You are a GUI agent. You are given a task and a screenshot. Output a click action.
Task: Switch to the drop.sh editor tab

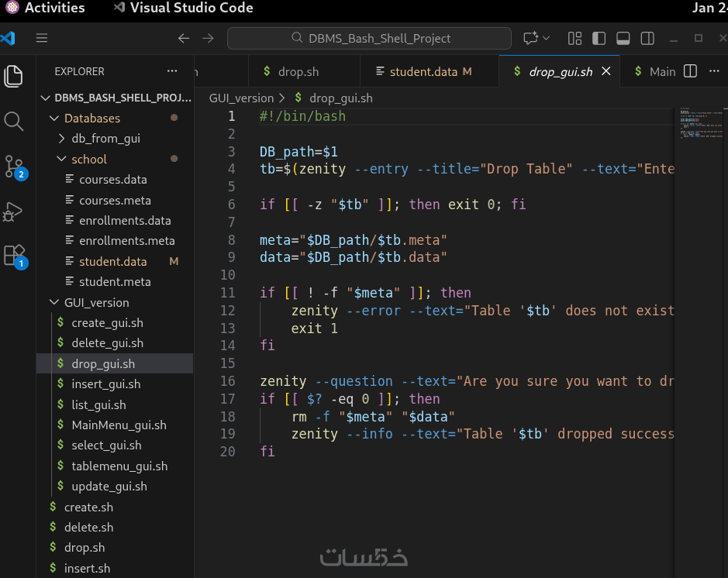tap(298, 71)
